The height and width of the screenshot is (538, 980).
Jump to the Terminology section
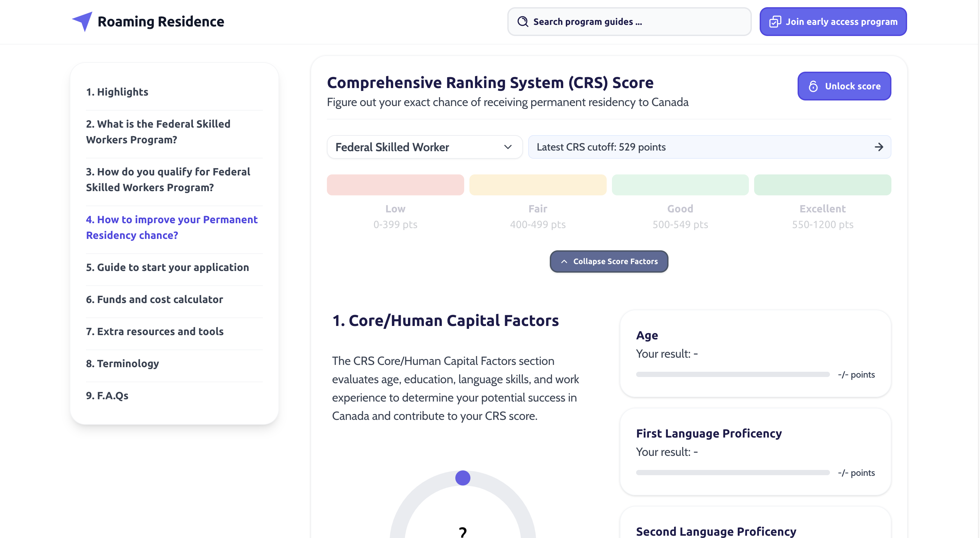pyautogui.click(x=123, y=363)
